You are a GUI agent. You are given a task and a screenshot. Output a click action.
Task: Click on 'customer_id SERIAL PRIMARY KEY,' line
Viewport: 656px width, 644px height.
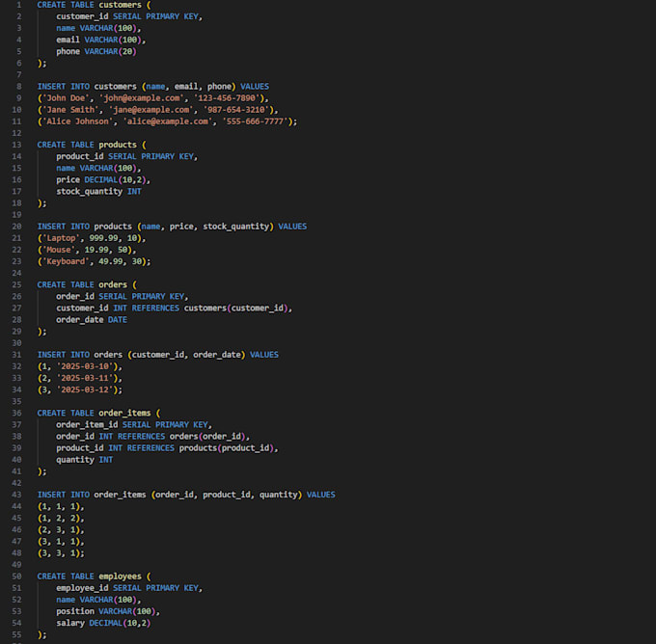pos(129,16)
